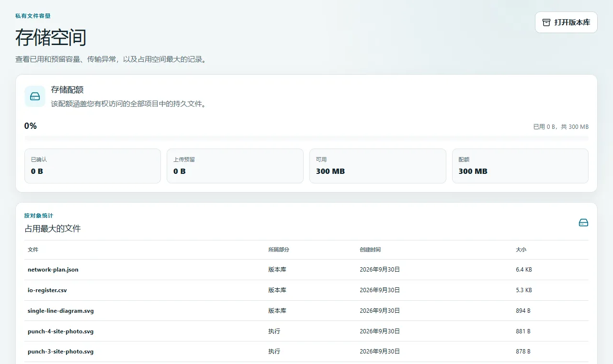Click the 894 B size value
The height and width of the screenshot is (364, 613).
tap(523, 311)
